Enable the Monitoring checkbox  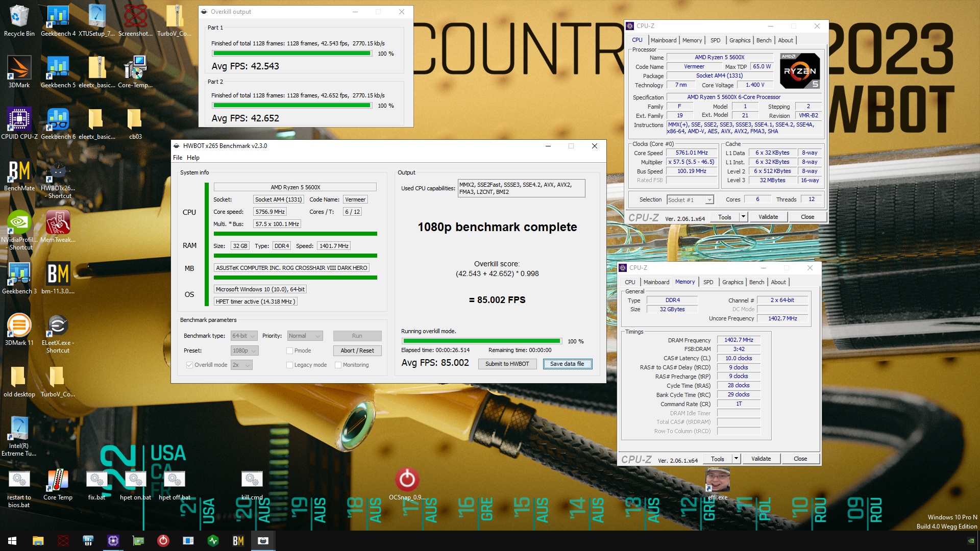(x=338, y=365)
